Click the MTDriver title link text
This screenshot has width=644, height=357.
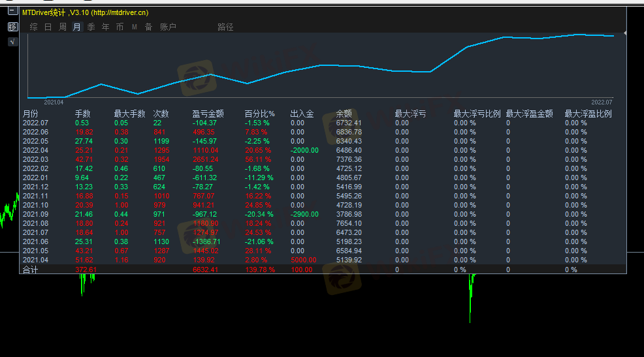tap(85, 12)
